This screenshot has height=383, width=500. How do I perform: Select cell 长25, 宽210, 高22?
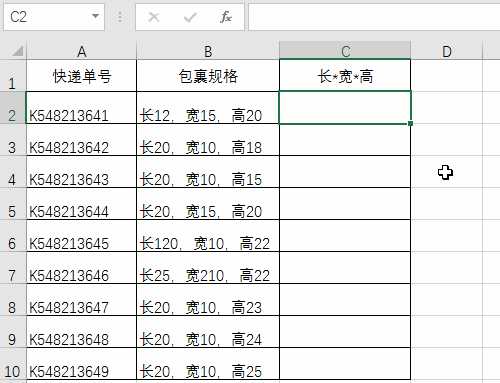coord(208,268)
